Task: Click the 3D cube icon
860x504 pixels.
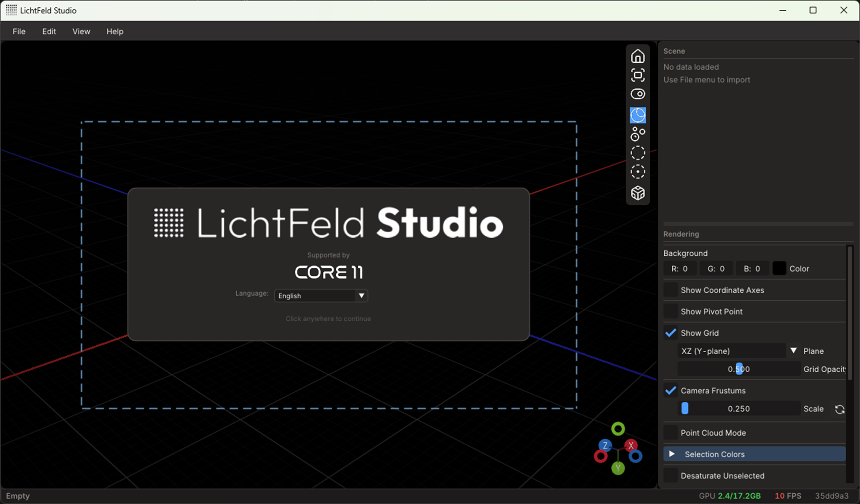Action: coord(638,193)
